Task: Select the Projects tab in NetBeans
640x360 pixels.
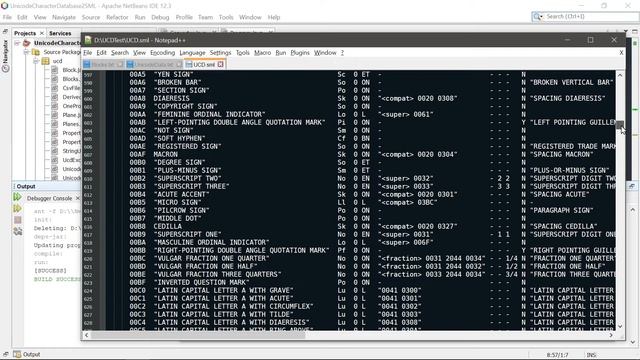Action: pyautogui.click(x=25, y=33)
